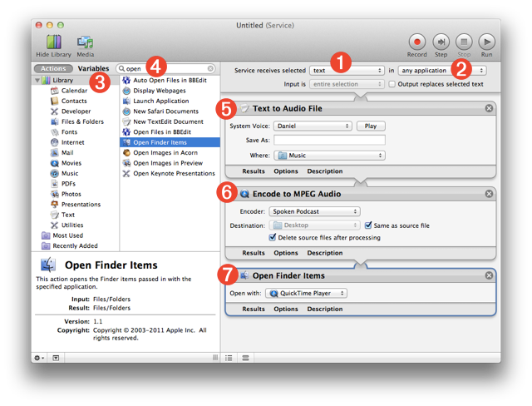
Task: Run the workflow with Run button
Action: (x=486, y=42)
